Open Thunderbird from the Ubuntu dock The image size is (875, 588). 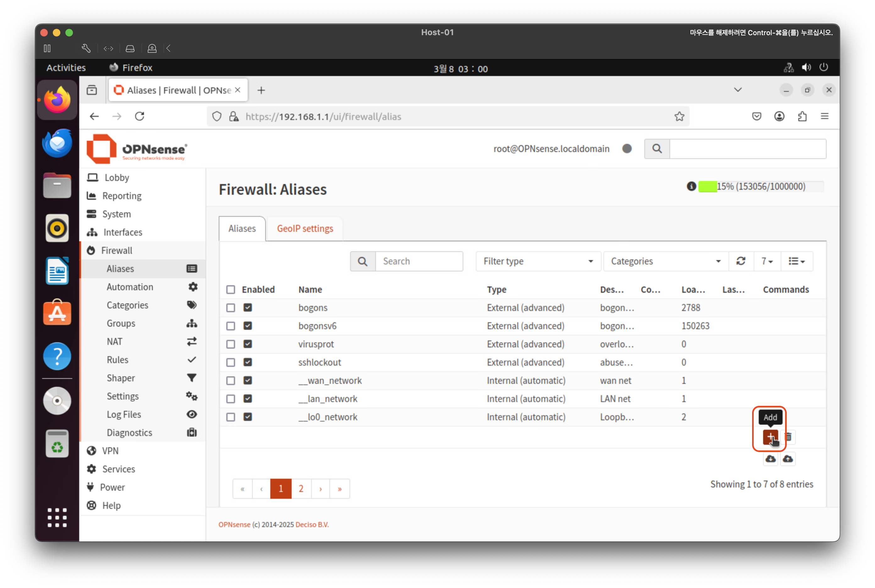(57, 143)
